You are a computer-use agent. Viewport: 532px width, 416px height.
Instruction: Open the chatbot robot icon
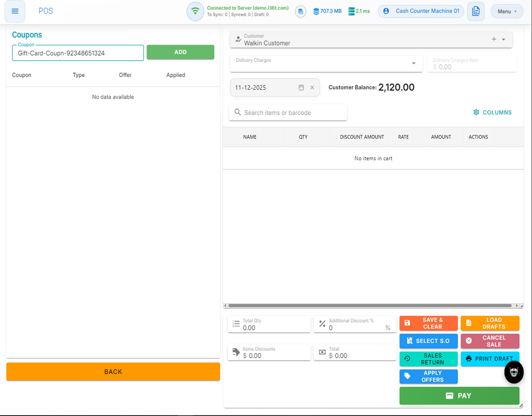(x=514, y=372)
